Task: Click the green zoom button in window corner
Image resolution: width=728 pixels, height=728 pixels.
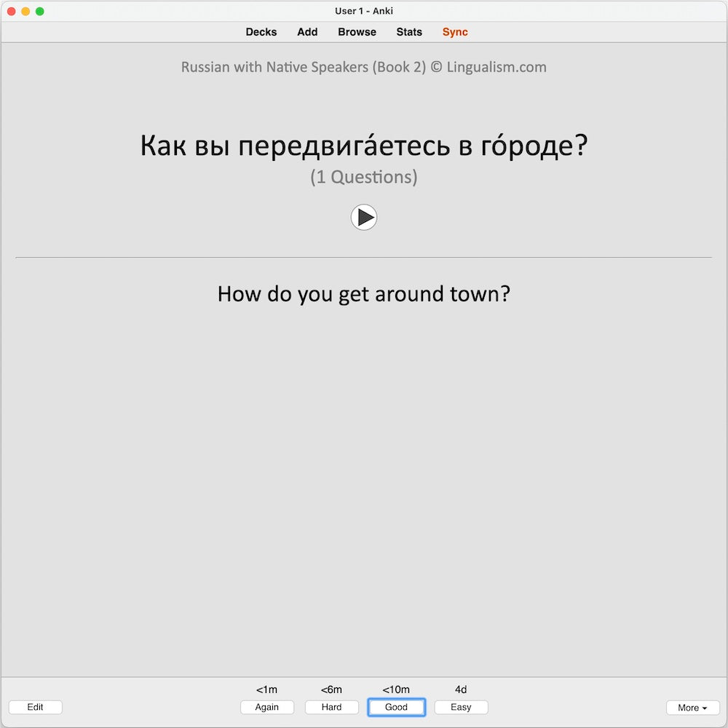Action: pos(39,12)
